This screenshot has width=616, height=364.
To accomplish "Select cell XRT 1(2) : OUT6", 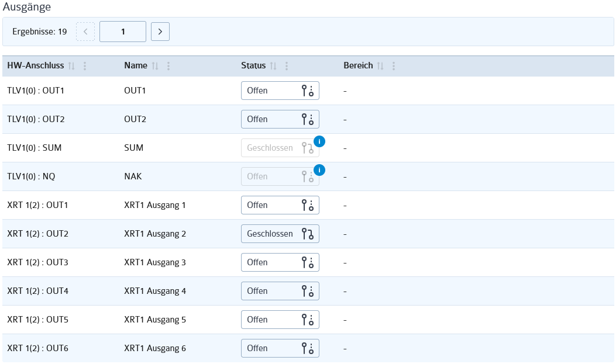I will [37, 348].
